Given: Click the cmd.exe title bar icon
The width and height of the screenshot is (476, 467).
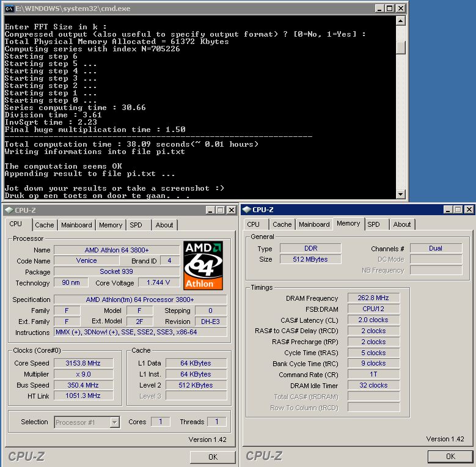Looking at the screenshot, I should 9,9.
